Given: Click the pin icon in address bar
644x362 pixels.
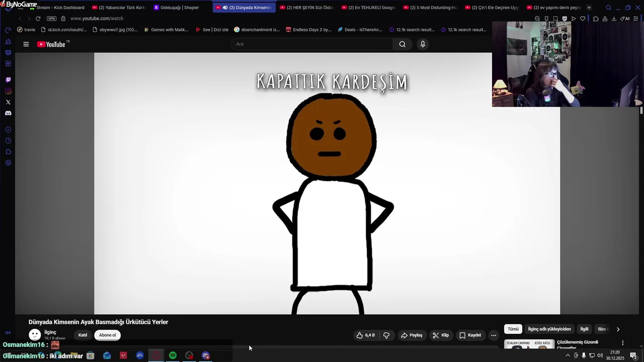Looking at the screenshot, I should coord(546,19).
